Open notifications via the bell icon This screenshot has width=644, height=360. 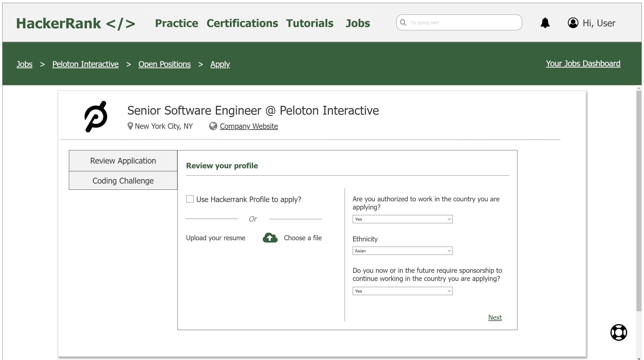pyautogui.click(x=545, y=23)
